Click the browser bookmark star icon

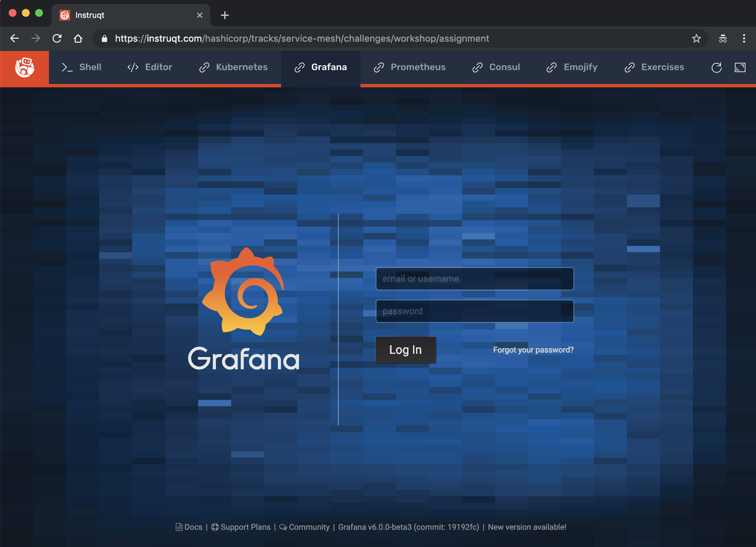(697, 39)
